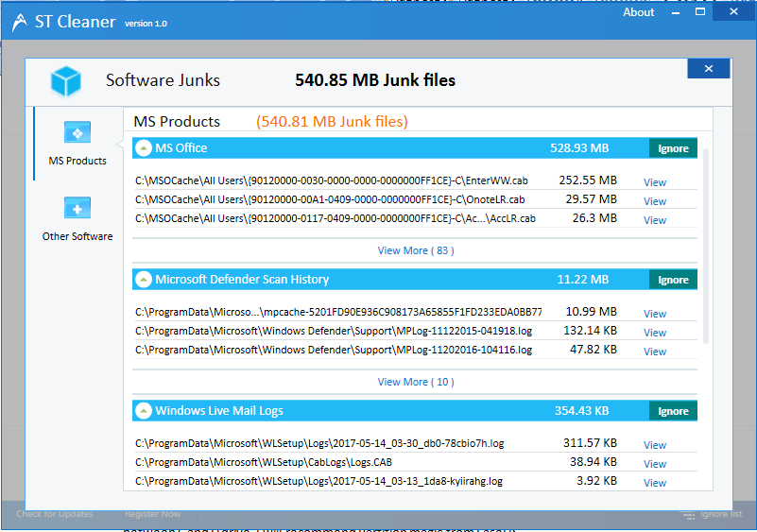This screenshot has height=532, width=757.
Task: Ignore the MS Office junk group
Action: pos(673,148)
